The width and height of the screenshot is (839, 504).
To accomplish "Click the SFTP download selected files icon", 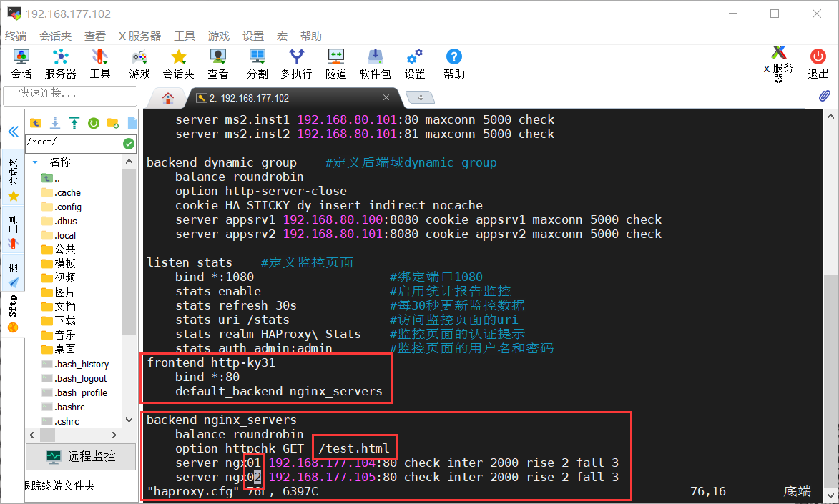I will (x=55, y=123).
